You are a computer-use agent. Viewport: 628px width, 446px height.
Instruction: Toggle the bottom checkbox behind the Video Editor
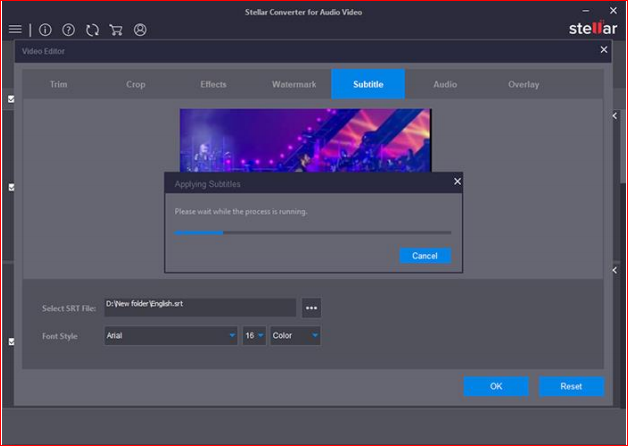pos(11,342)
